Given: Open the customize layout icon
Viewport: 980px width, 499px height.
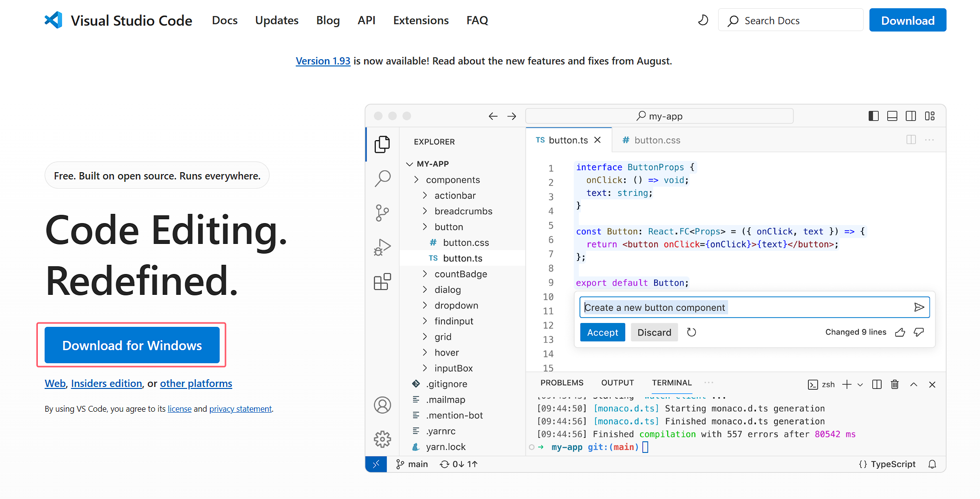Looking at the screenshot, I should click(930, 116).
